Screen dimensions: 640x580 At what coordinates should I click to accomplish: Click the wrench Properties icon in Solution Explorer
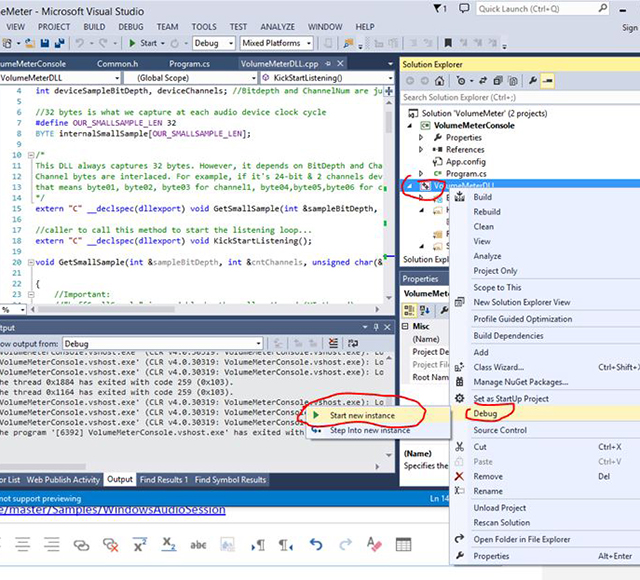click(533, 81)
